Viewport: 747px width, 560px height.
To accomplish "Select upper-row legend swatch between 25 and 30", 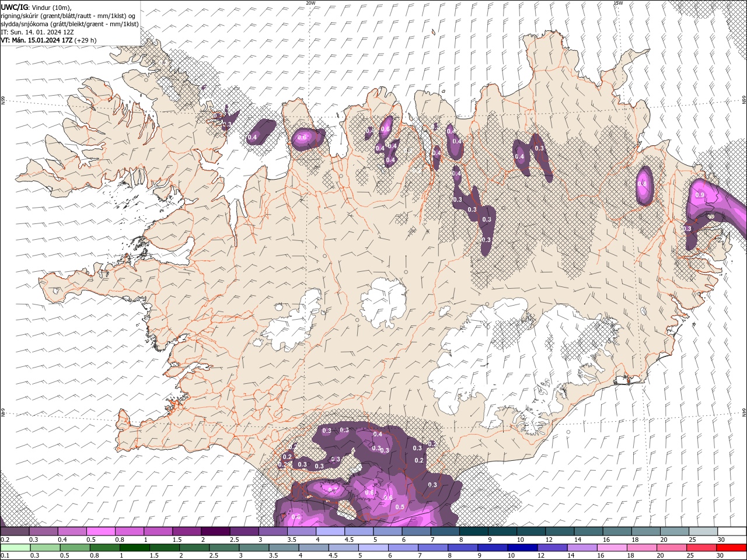I will 703,531.
